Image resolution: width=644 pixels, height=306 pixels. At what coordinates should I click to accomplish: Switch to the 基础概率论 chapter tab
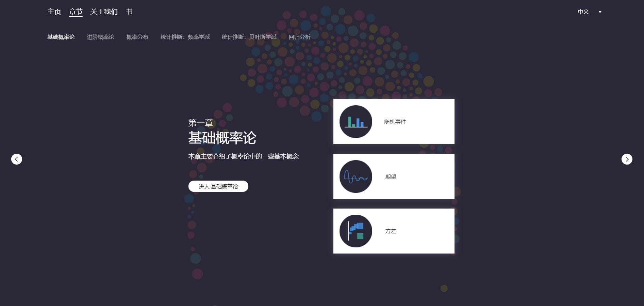click(61, 37)
